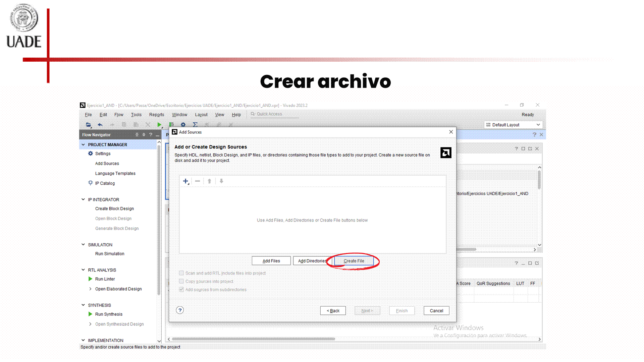644x362 pixels.
Task: Click the help question mark in dialog
Action: (180, 310)
